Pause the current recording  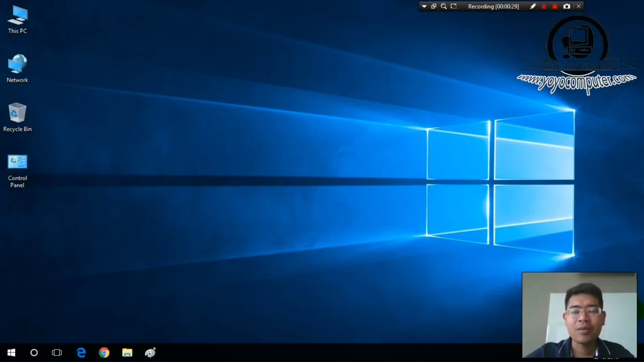pyautogui.click(x=544, y=6)
